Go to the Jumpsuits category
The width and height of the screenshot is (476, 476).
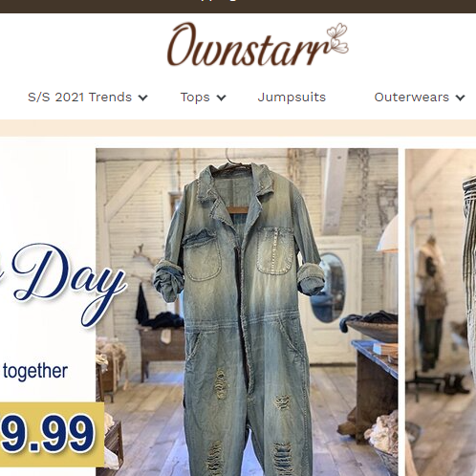pos(292,97)
